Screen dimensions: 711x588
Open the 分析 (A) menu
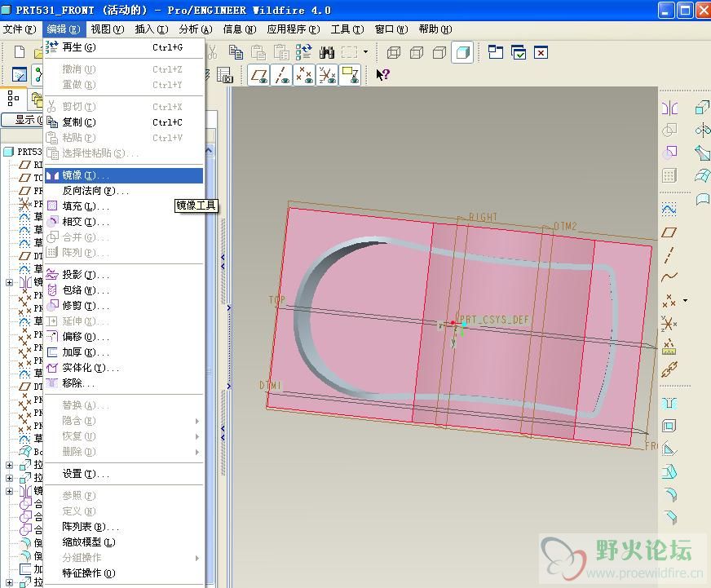196,29
